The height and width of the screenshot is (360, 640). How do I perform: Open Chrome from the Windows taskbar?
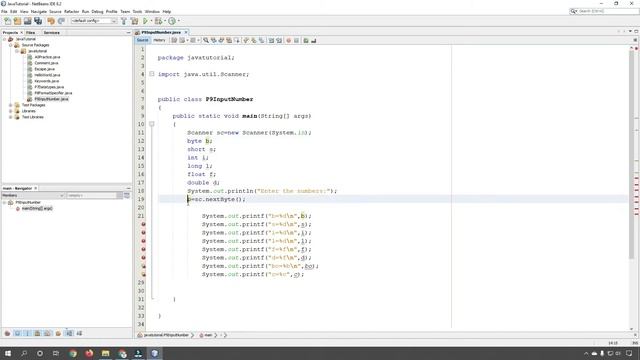click(73, 353)
